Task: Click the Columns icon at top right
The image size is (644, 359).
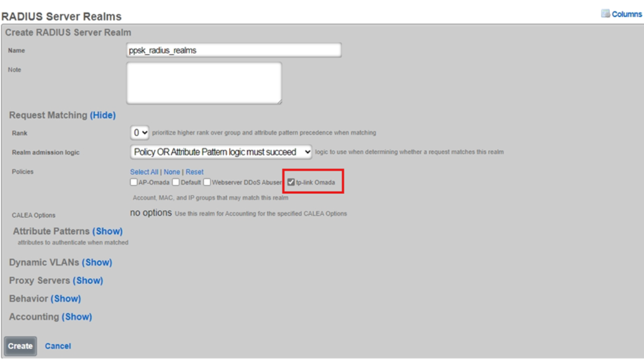Action: 606,14
